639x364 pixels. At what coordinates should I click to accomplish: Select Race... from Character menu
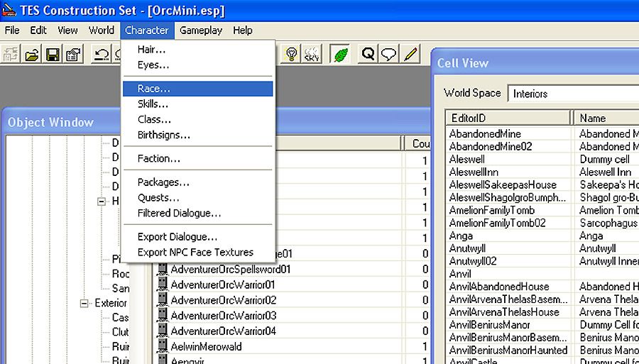coord(154,89)
